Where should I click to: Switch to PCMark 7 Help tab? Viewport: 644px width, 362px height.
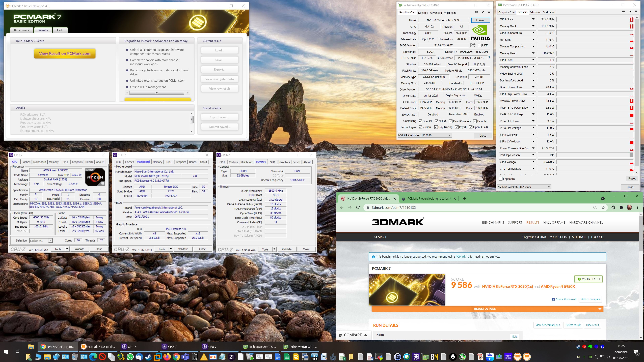coord(60,30)
